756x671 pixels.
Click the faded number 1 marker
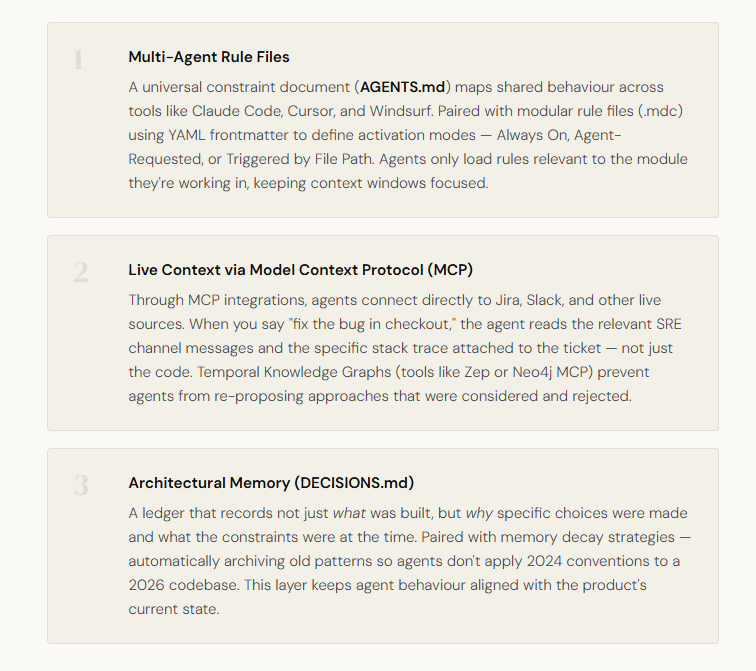[78, 60]
